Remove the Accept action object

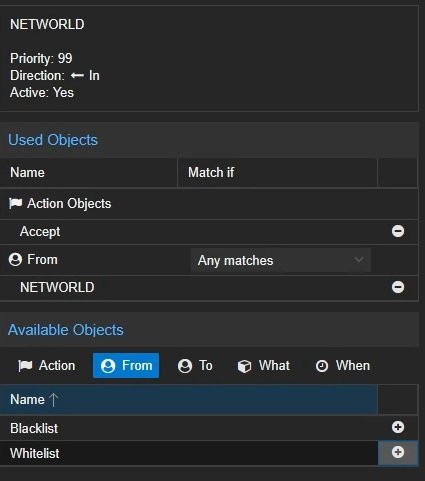pyautogui.click(x=398, y=231)
